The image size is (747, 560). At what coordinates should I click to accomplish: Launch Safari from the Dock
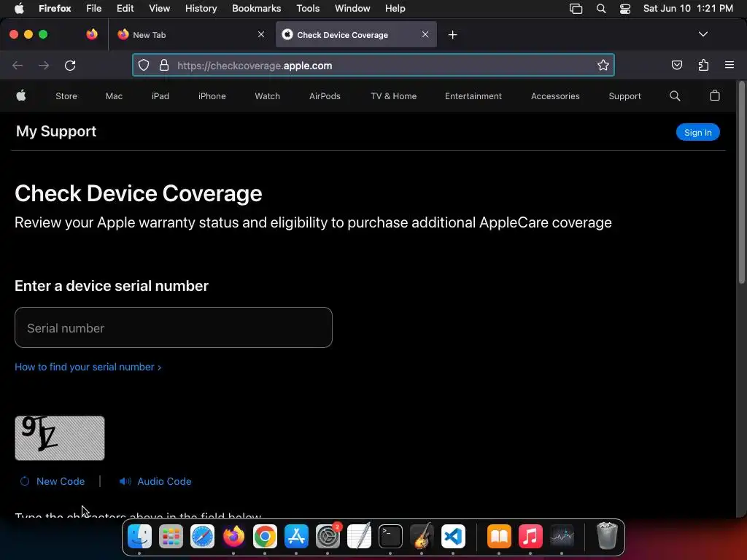[x=202, y=536]
